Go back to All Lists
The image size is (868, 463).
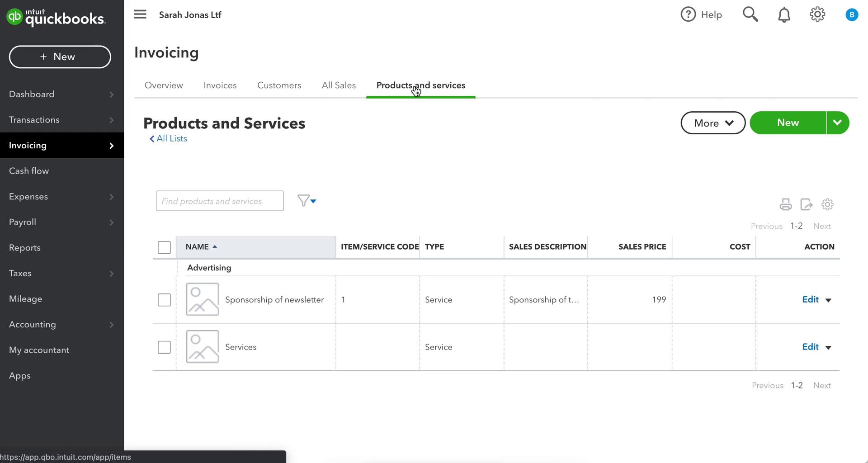(168, 139)
